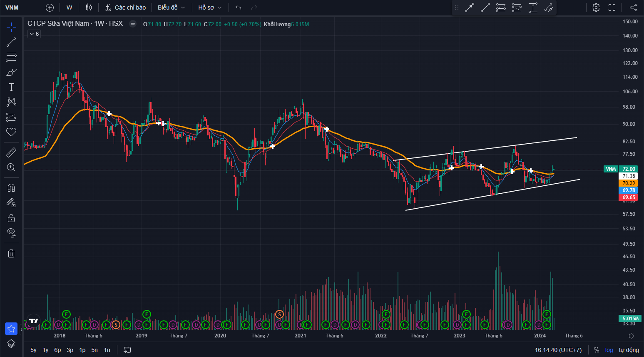Select the ruler measure tool

11,152
